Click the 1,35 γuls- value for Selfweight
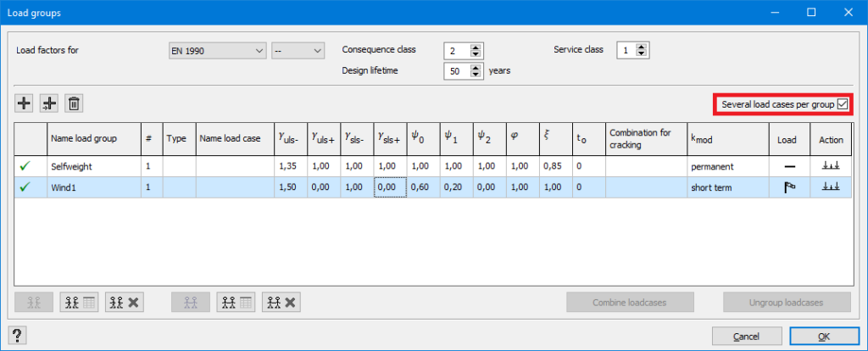The image size is (868, 351). pos(291,166)
